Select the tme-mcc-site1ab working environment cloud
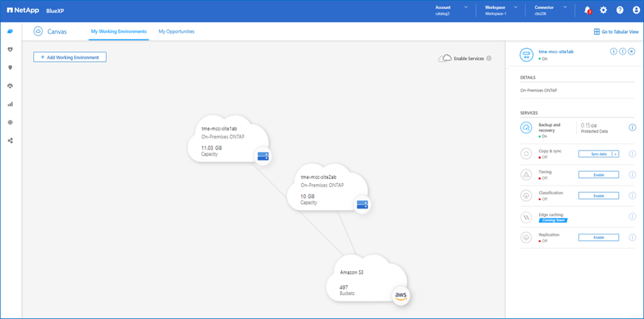Screen dimensions: 644x319 point(228,139)
